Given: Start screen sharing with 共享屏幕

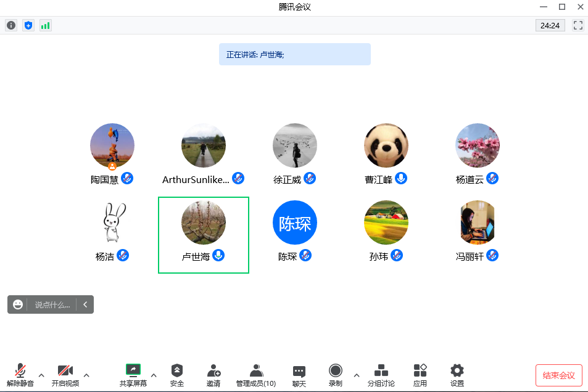Looking at the screenshot, I should pos(133,375).
